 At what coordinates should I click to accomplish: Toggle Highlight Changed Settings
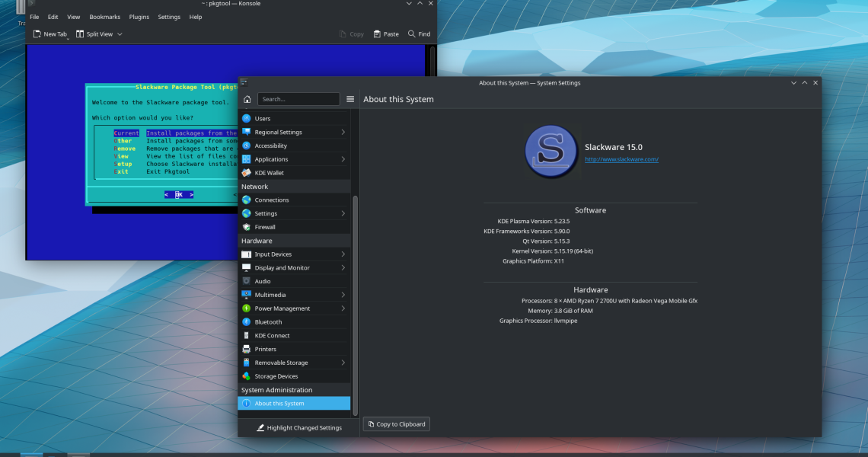(x=298, y=428)
